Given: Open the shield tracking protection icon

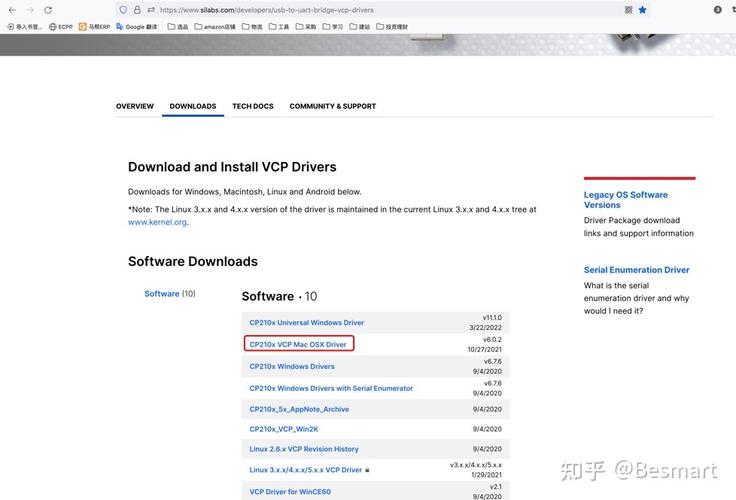Looking at the screenshot, I should coord(123,9).
